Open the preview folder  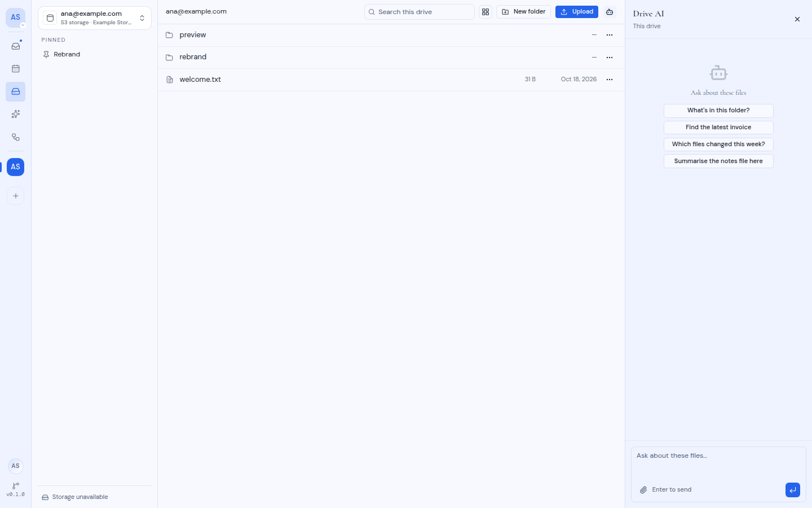pos(391,35)
